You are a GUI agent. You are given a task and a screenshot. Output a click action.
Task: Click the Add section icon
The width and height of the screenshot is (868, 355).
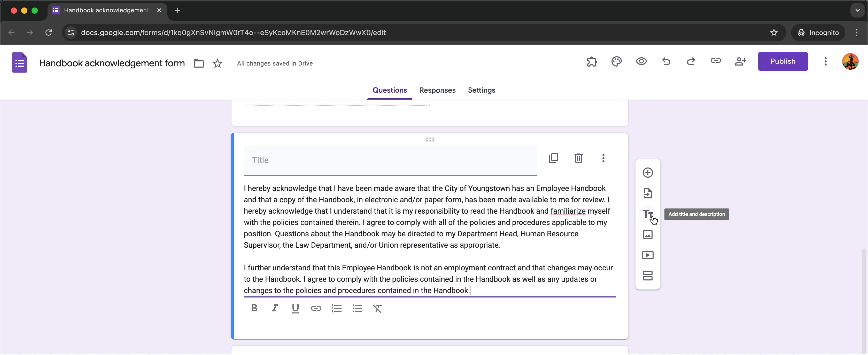pos(647,276)
